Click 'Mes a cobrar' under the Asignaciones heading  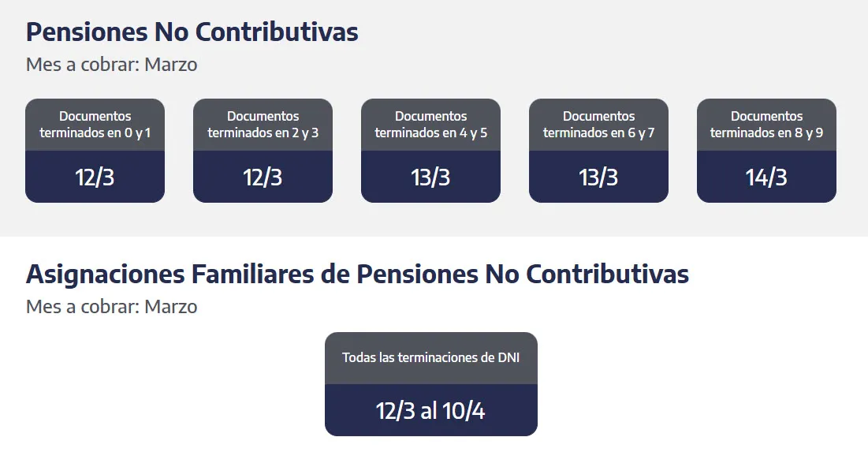coord(82,306)
